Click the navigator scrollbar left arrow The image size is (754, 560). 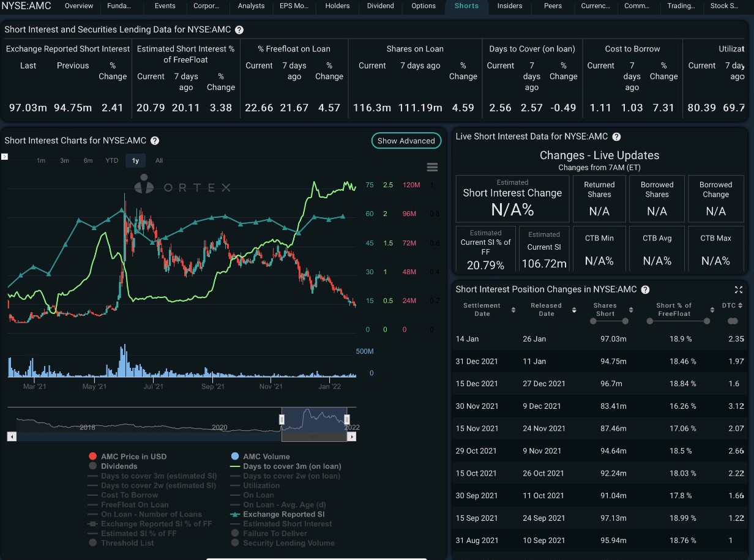(12, 436)
